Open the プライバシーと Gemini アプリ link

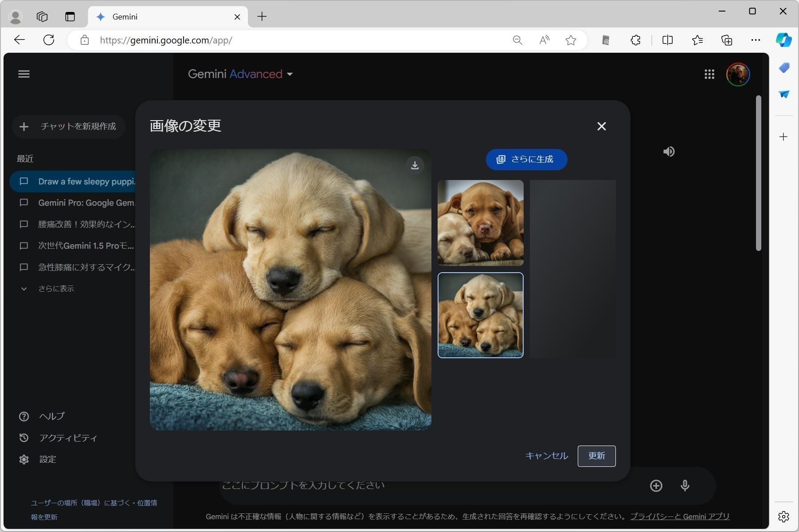point(680,516)
